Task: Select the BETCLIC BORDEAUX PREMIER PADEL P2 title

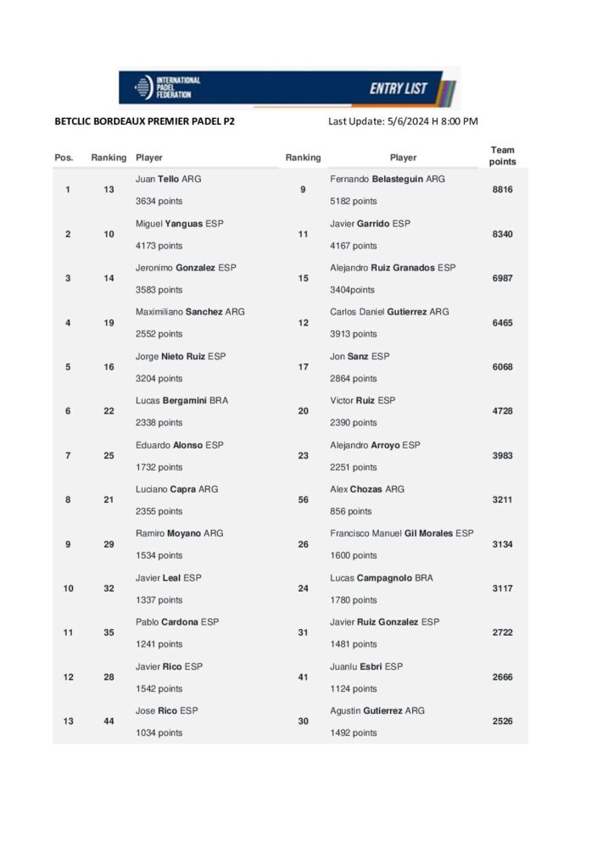Action: [x=144, y=121]
